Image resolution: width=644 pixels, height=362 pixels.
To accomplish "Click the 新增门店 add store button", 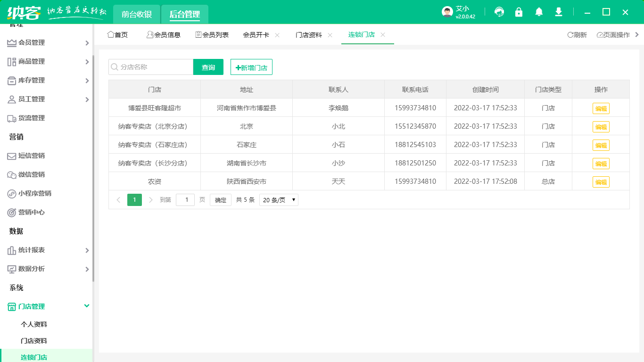I will tap(251, 66).
